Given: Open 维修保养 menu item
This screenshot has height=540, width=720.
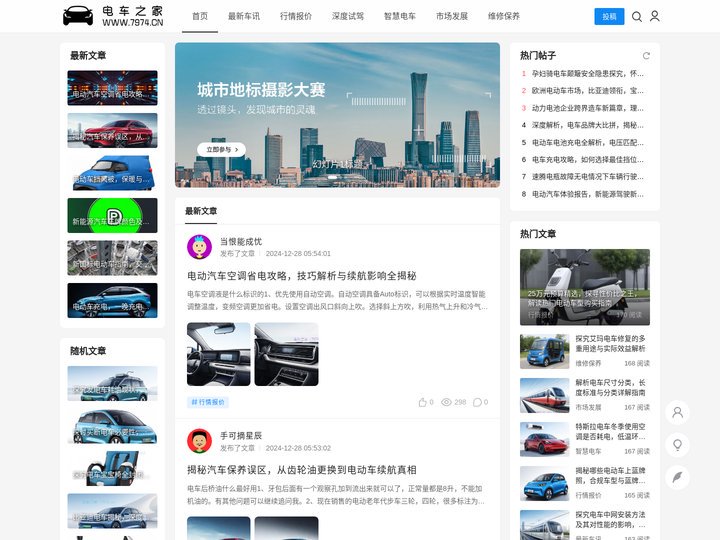Looking at the screenshot, I should (x=504, y=16).
